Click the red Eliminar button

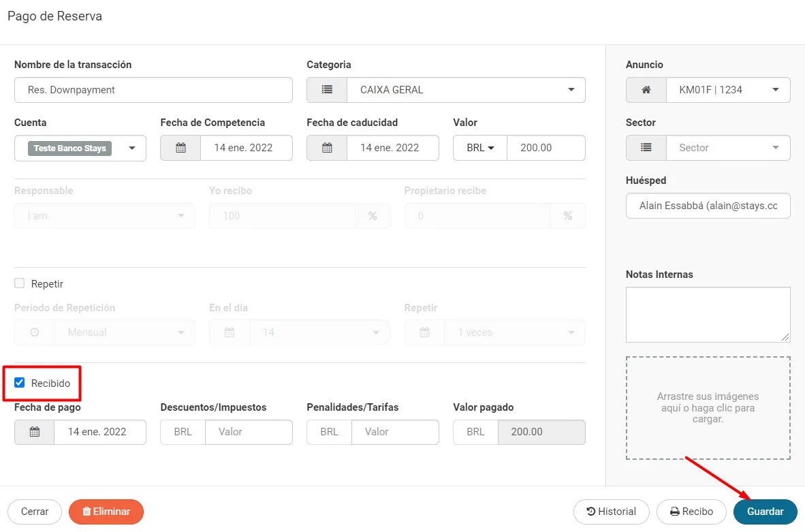(x=106, y=512)
